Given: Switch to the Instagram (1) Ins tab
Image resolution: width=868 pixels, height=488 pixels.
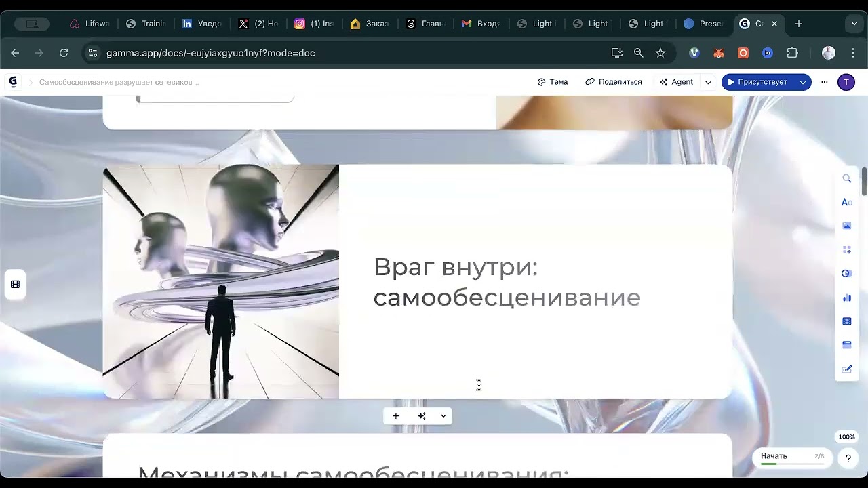Looking at the screenshot, I should pyautogui.click(x=313, y=24).
